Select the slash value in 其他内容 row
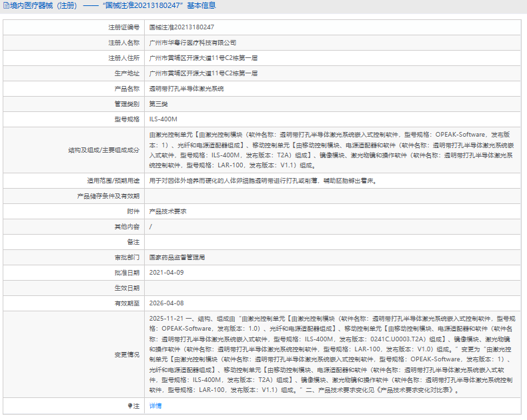 point(151,227)
